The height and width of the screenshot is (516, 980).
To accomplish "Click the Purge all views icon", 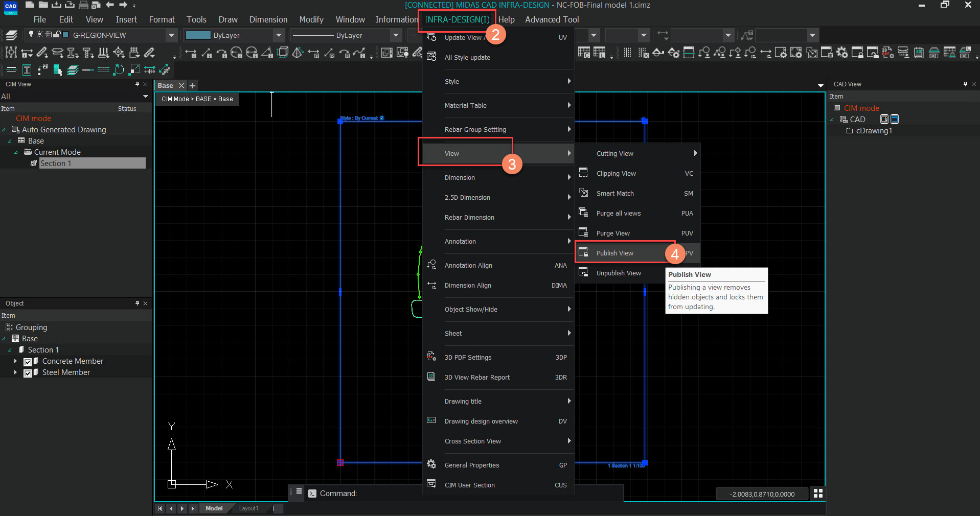I will pos(583,213).
